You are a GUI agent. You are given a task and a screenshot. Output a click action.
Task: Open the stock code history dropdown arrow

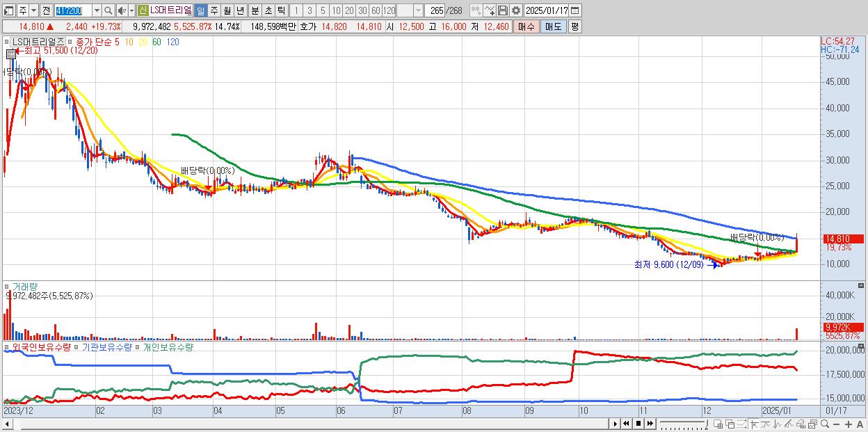(97, 10)
